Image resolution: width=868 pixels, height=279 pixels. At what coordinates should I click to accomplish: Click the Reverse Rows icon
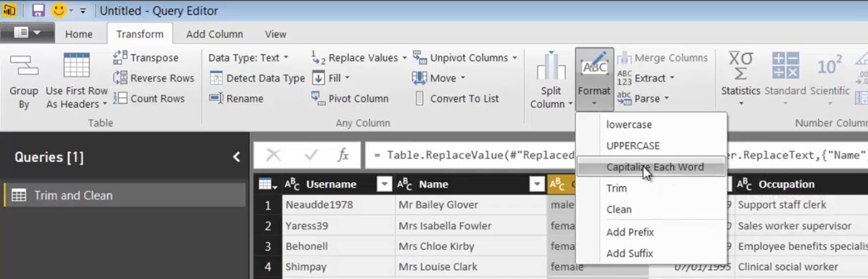(x=120, y=78)
